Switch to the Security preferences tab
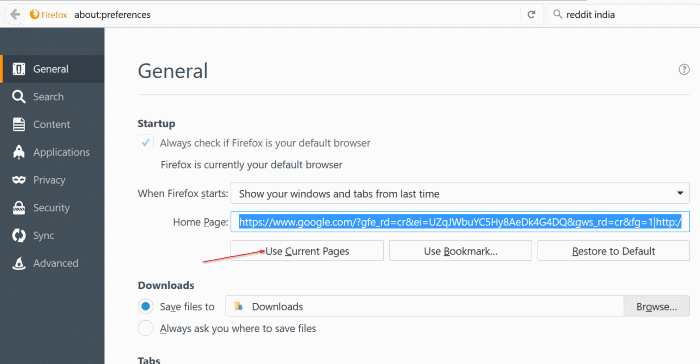Image resolution: width=700 pixels, height=364 pixels. click(51, 208)
